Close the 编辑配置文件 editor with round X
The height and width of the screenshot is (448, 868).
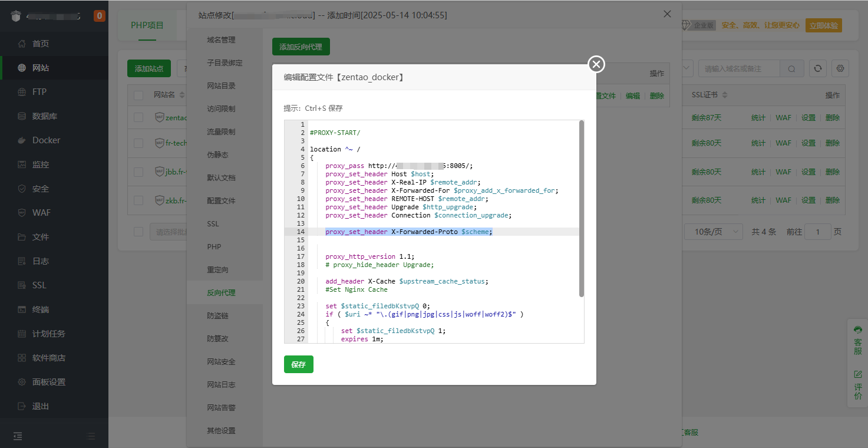(596, 64)
